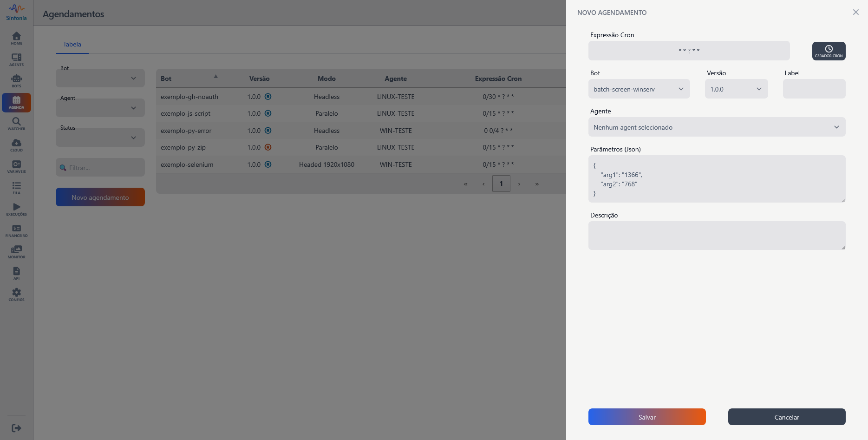Open Variáveis in the sidebar
868x440 pixels.
(x=16, y=166)
